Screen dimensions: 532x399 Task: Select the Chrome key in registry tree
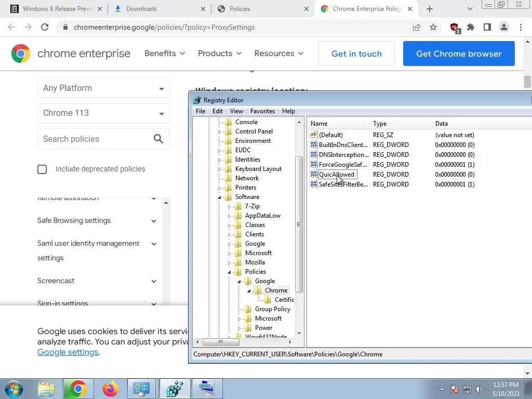pyautogui.click(x=276, y=290)
